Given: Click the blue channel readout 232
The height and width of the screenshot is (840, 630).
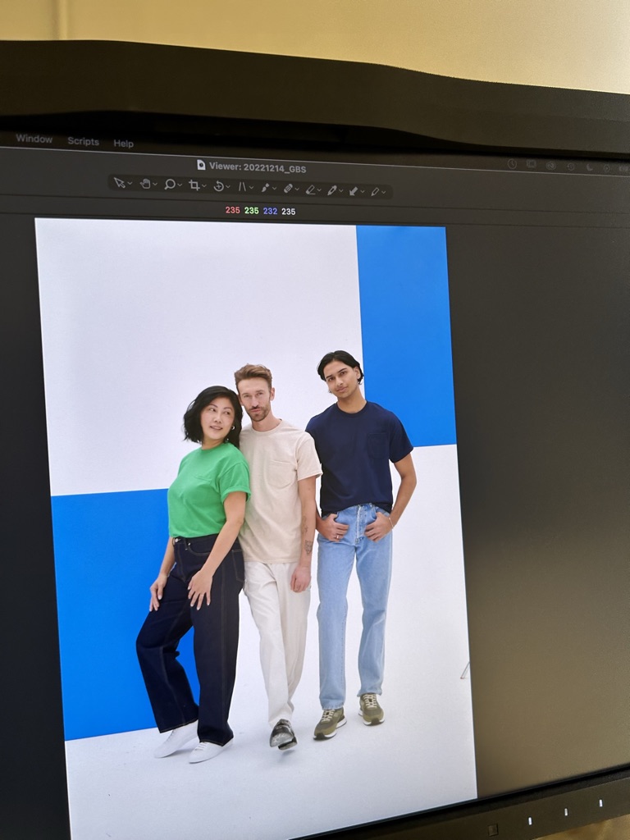Looking at the screenshot, I should (x=270, y=211).
